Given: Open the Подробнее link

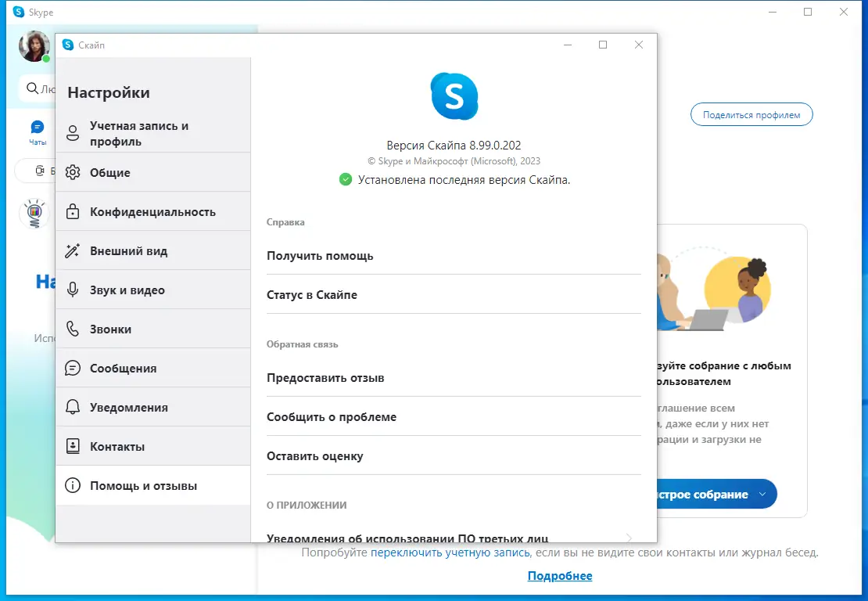Looking at the screenshot, I should tap(560, 575).
